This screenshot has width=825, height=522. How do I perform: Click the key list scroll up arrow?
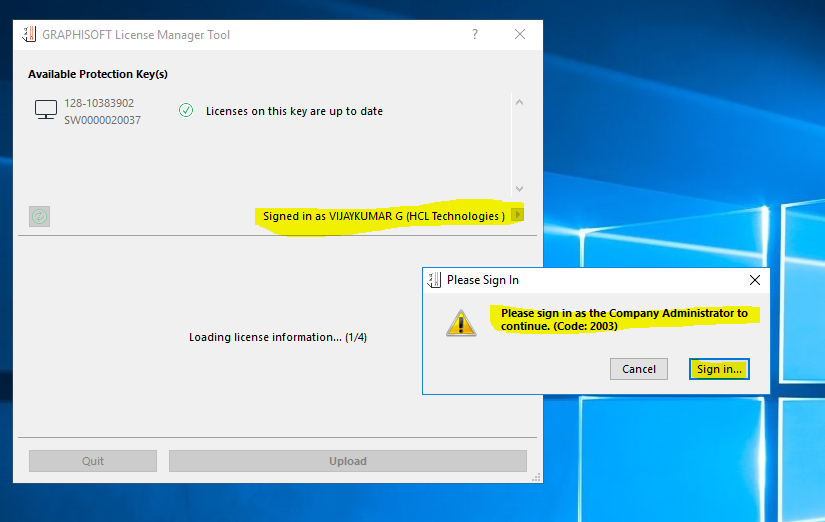pyautogui.click(x=519, y=103)
